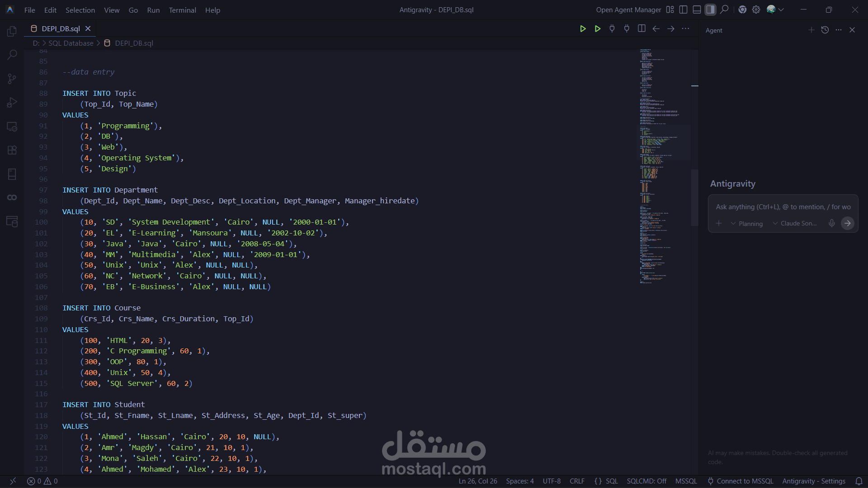Run the SQL query with play icon

583,29
